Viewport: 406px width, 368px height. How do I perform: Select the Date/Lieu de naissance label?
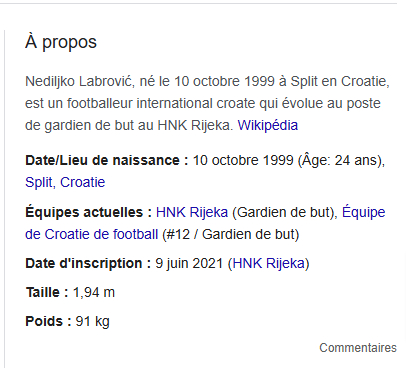tap(107, 160)
